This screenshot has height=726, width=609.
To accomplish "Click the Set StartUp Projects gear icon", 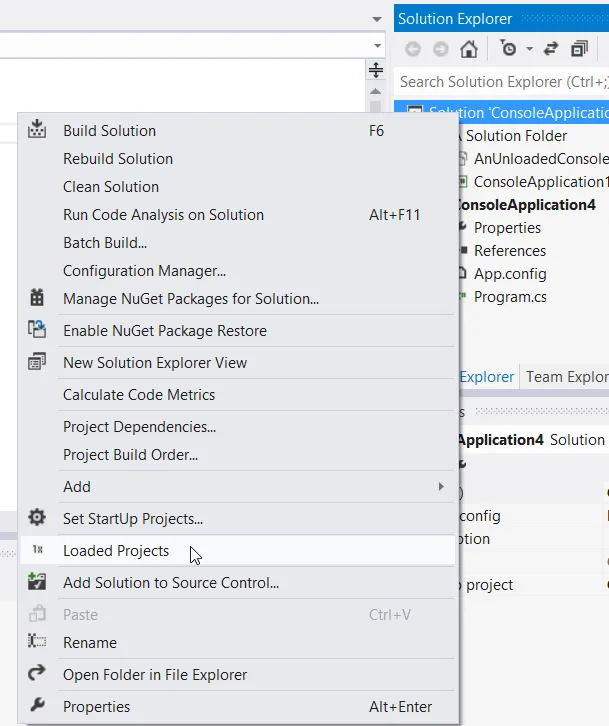I will point(37,517).
